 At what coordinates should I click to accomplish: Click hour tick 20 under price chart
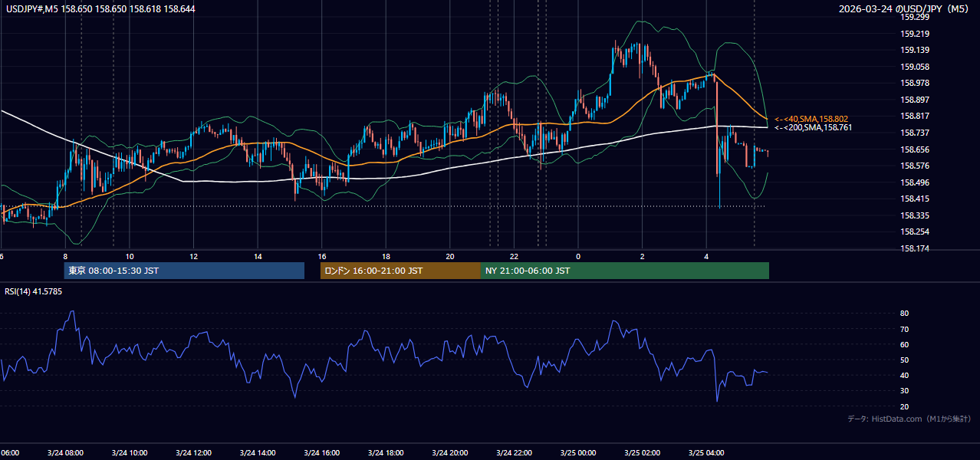(x=450, y=256)
